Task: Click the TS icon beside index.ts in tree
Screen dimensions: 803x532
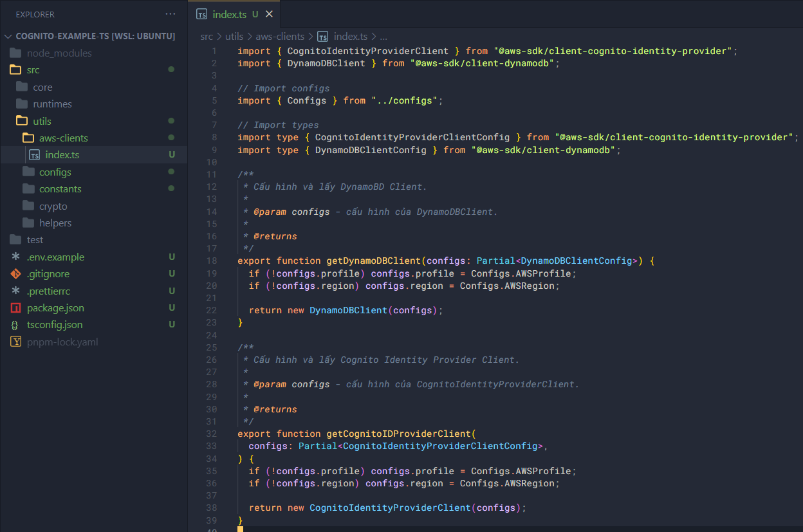Action: [x=35, y=155]
